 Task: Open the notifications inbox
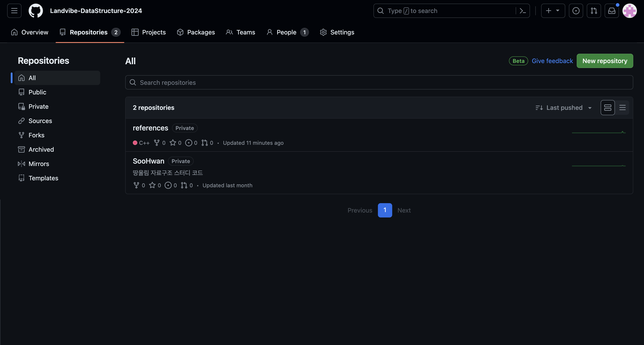612,11
